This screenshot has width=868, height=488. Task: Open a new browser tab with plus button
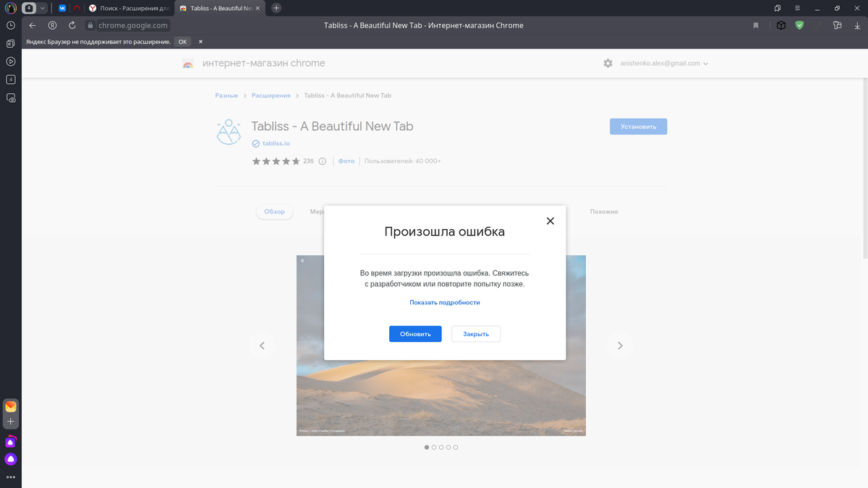coord(276,8)
